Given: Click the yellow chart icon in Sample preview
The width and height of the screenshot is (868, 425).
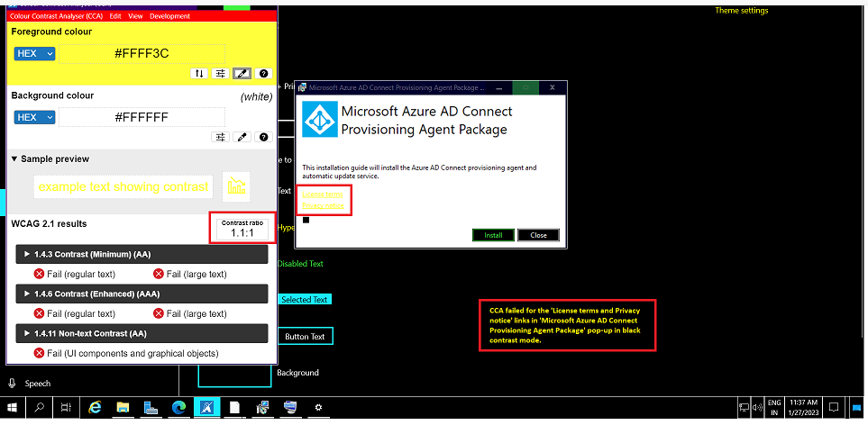Looking at the screenshot, I should (x=236, y=186).
